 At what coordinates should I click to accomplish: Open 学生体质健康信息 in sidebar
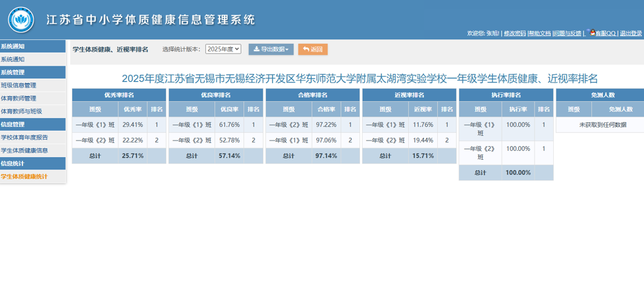[x=24, y=150]
